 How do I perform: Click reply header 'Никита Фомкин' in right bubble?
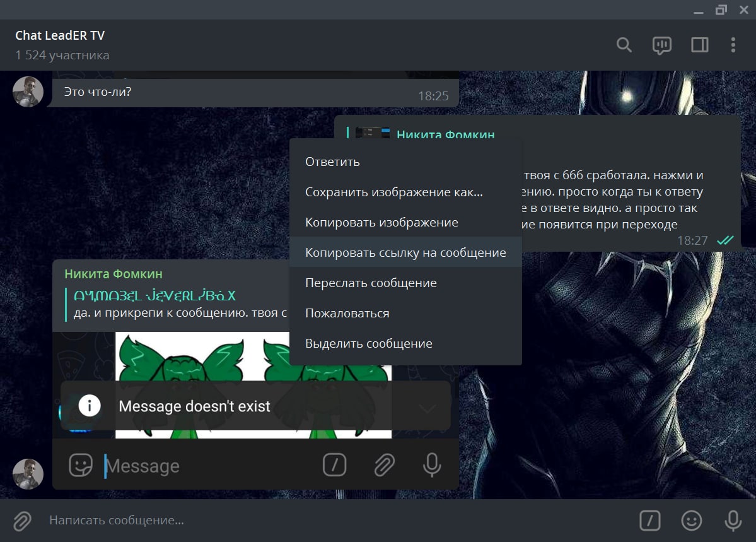pyautogui.click(x=446, y=134)
